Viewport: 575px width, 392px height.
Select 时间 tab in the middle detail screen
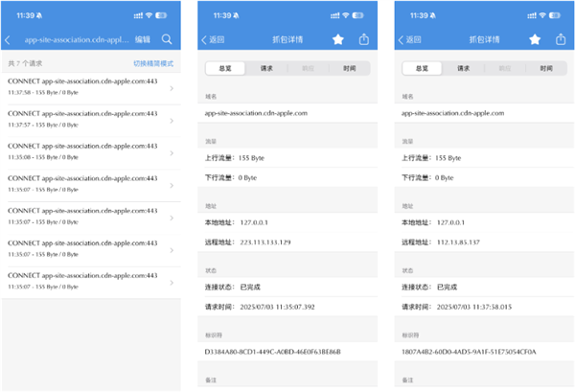point(350,68)
